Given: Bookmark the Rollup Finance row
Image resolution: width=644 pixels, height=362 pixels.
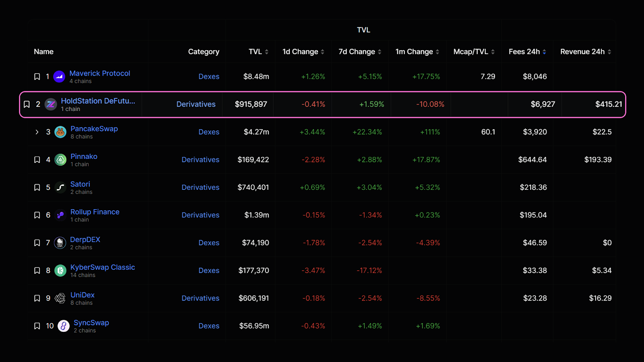Looking at the screenshot, I should 37,215.
